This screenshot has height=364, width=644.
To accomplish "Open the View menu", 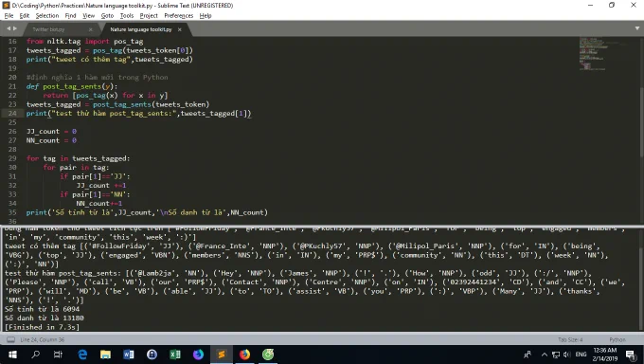I will click(x=88, y=15).
